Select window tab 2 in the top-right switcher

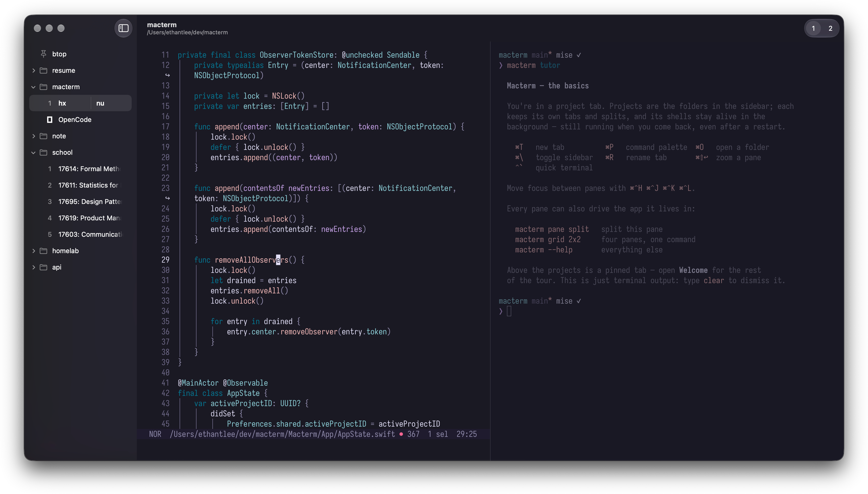pyautogui.click(x=830, y=28)
